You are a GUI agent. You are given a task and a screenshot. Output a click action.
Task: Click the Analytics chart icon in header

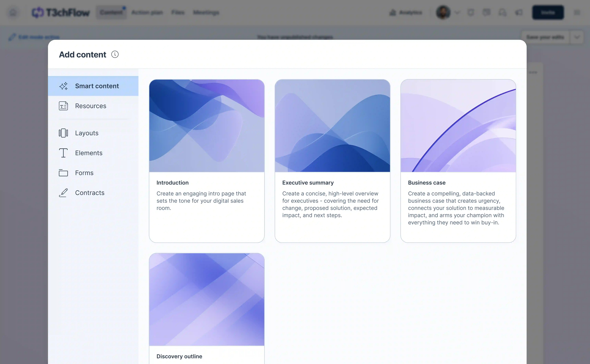coord(393,12)
